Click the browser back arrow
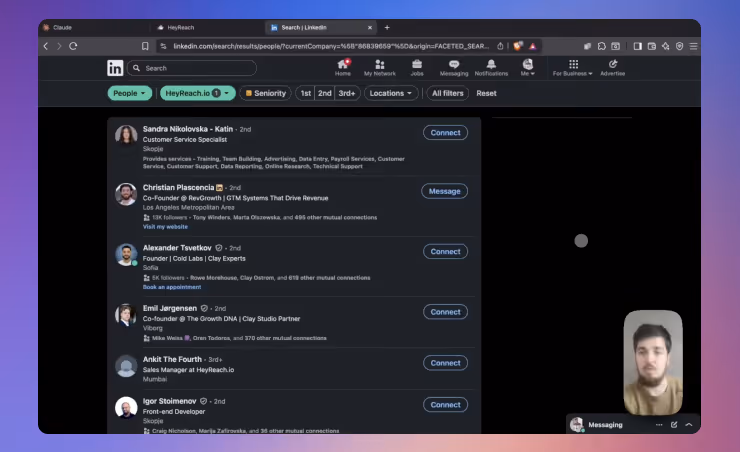The image size is (740, 452). [46, 46]
